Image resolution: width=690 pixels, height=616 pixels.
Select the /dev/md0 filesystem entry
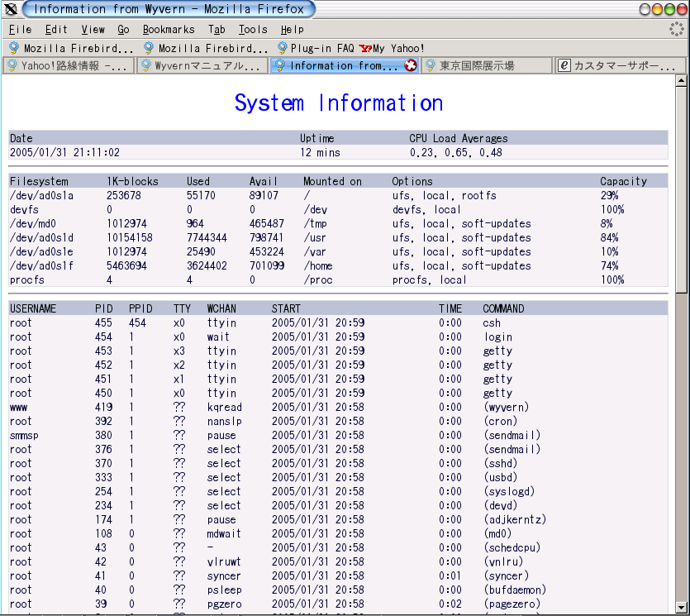pos(33,224)
